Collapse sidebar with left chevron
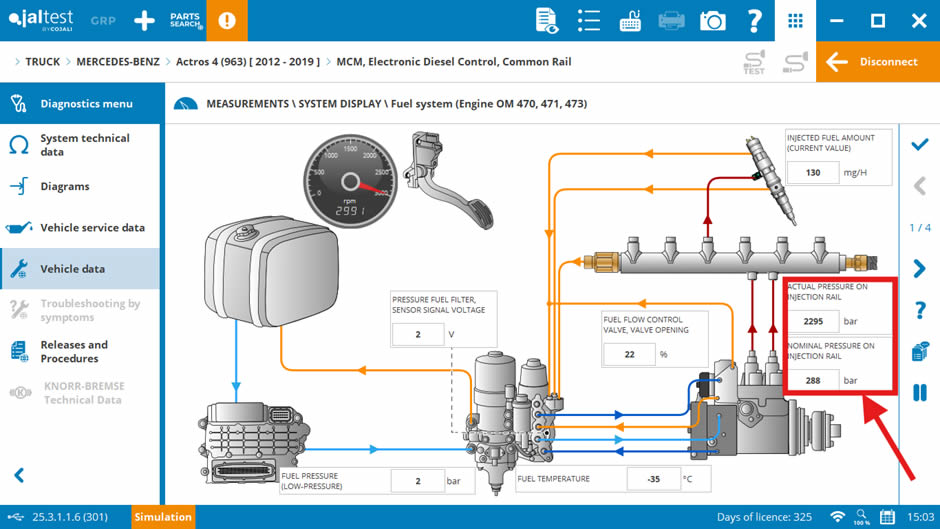The height and width of the screenshot is (529, 940). [x=19, y=476]
